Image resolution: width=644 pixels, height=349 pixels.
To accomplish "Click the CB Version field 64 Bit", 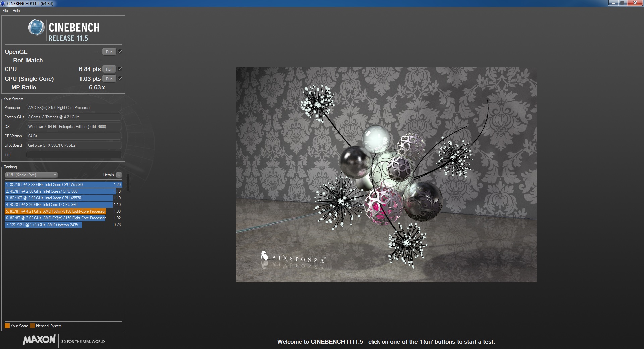I will [x=74, y=136].
